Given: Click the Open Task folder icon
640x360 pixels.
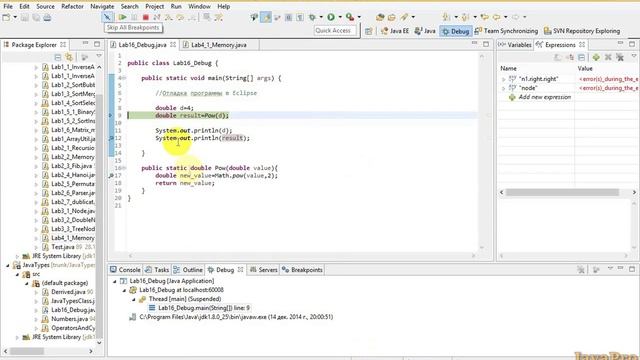Looking at the screenshot, I should 392,17.
